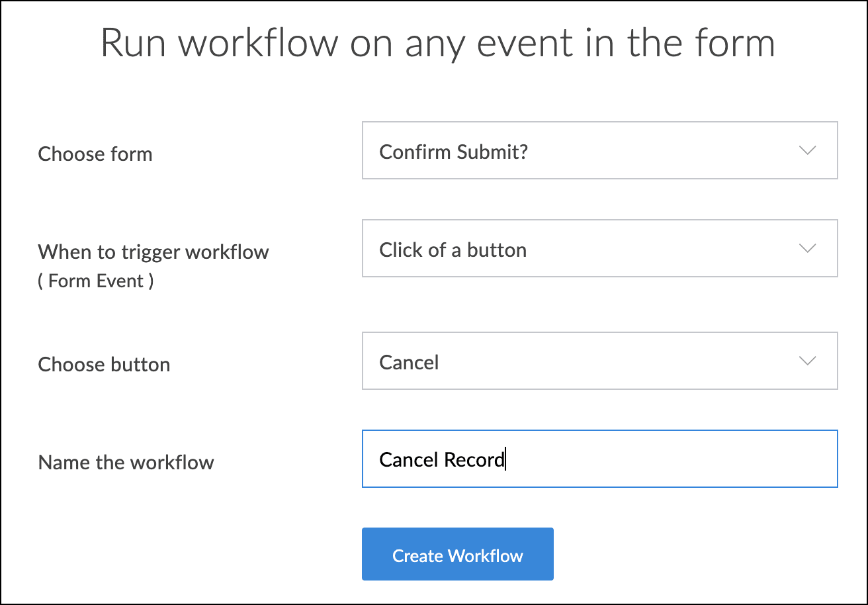
Task: Select the "Click of a button" value text
Action: point(453,250)
